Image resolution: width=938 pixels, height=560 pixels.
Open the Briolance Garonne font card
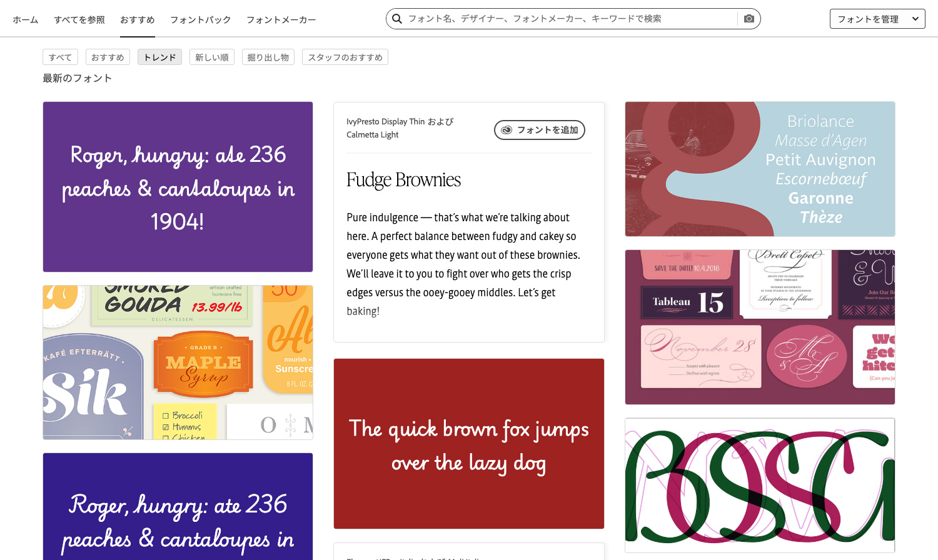pyautogui.click(x=760, y=169)
